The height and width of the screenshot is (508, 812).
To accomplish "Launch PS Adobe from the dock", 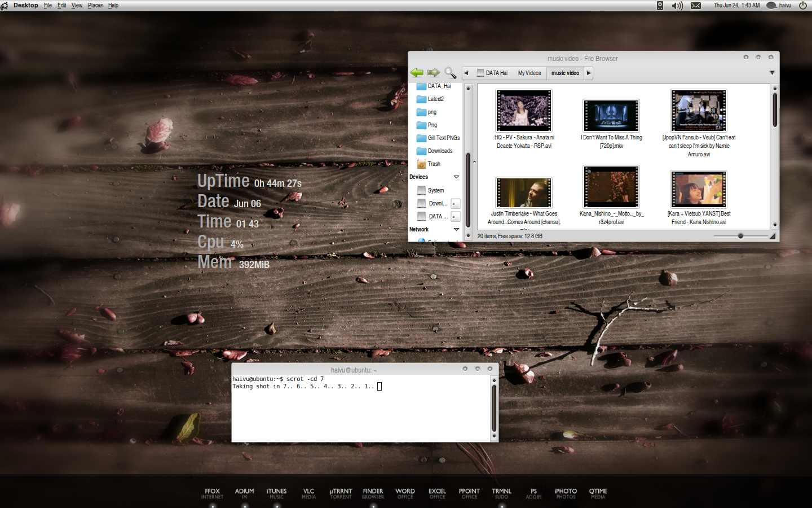I will 533,494.
